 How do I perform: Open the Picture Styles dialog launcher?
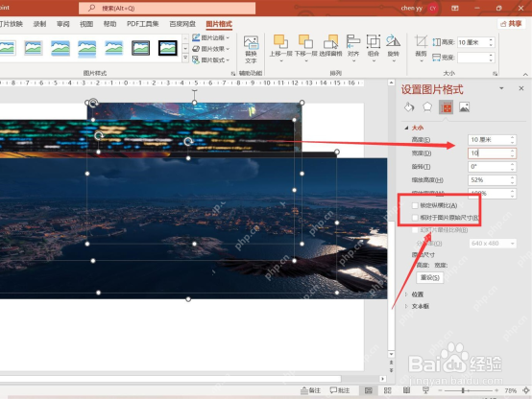(x=233, y=73)
